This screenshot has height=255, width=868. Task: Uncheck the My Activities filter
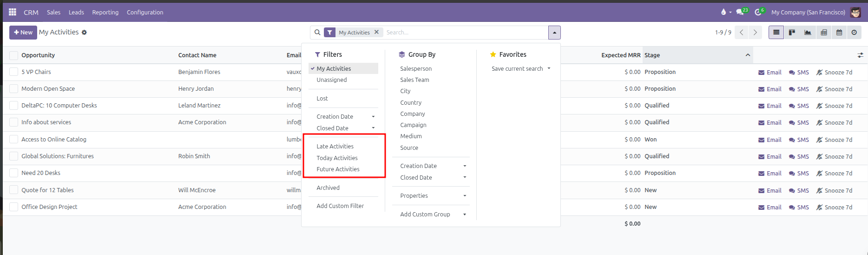(x=343, y=68)
